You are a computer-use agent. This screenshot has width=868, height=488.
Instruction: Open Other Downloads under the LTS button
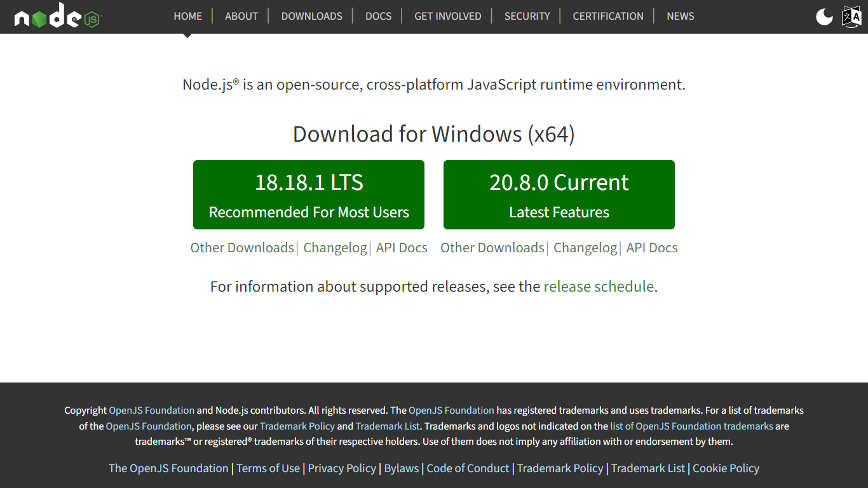click(x=242, y=248)
